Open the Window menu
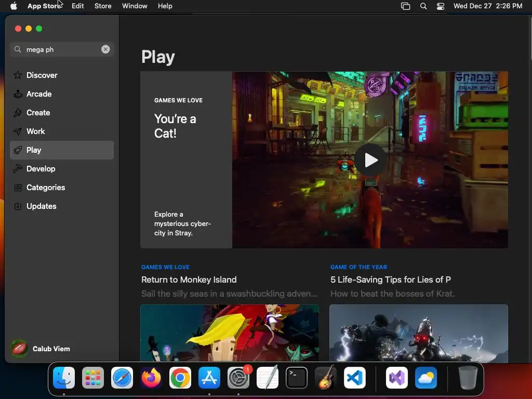This screenshot has height=399, width=532. [135, 6]
